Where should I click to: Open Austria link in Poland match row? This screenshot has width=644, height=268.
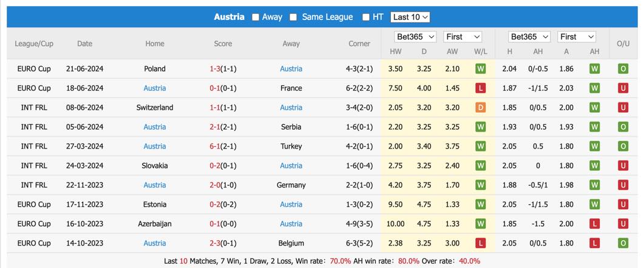(291, 69)
